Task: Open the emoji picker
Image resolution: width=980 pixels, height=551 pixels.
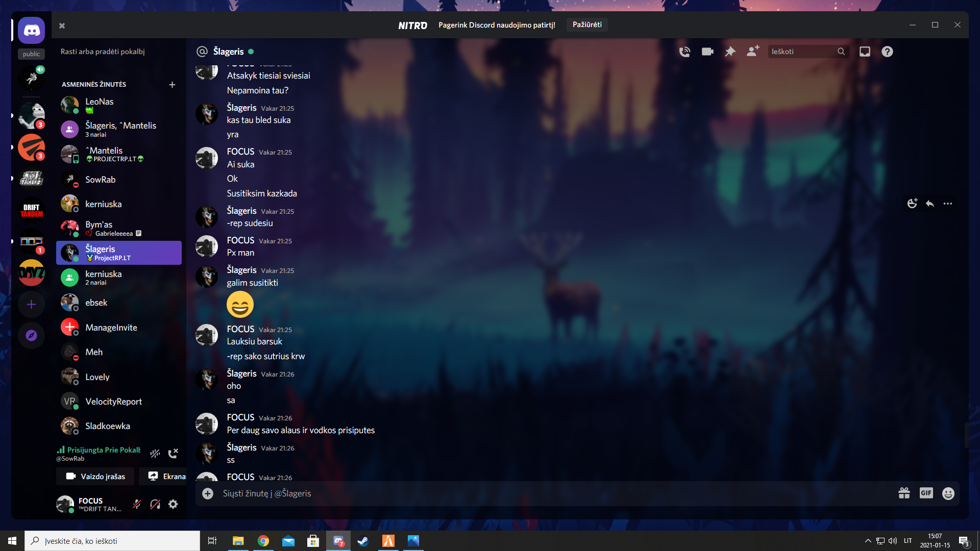Action: [x=948, y=493]
